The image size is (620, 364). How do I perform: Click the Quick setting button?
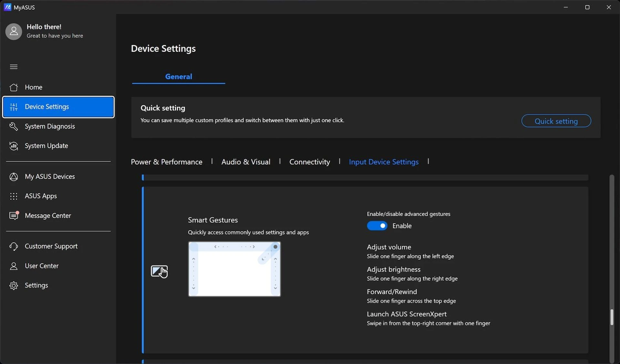coord(556,121)
